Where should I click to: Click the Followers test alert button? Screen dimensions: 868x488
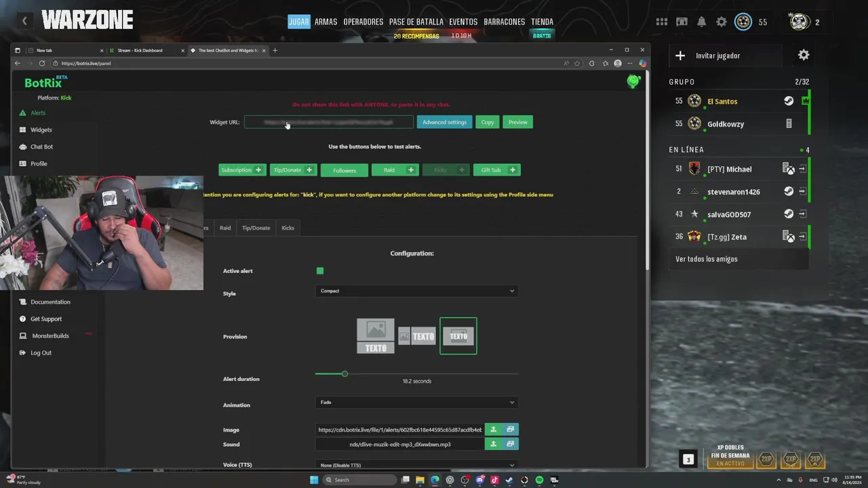344,170
